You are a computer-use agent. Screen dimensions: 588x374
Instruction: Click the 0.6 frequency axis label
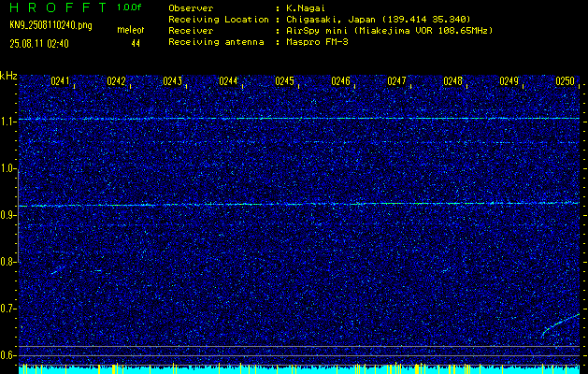pos(7,355)
